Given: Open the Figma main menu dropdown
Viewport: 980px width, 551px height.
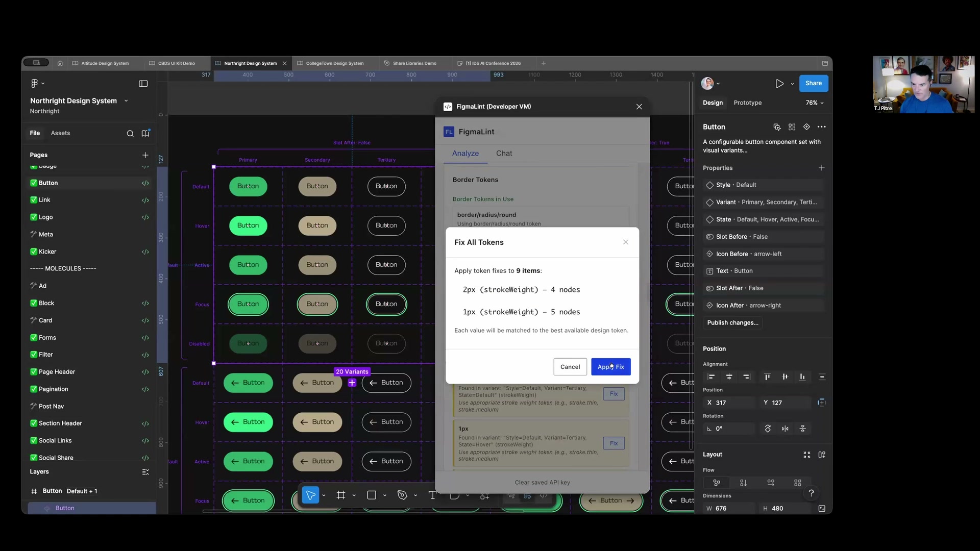Looking at the screenshot, I should [x=37, y=84].
